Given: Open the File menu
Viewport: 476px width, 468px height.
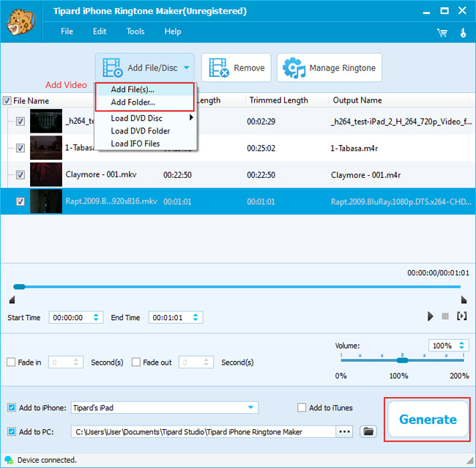Looking at the screenshot, I should pos(67,31).
